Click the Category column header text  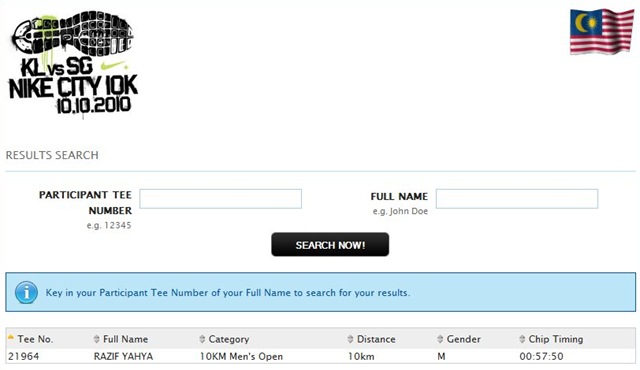pos(229,339)
